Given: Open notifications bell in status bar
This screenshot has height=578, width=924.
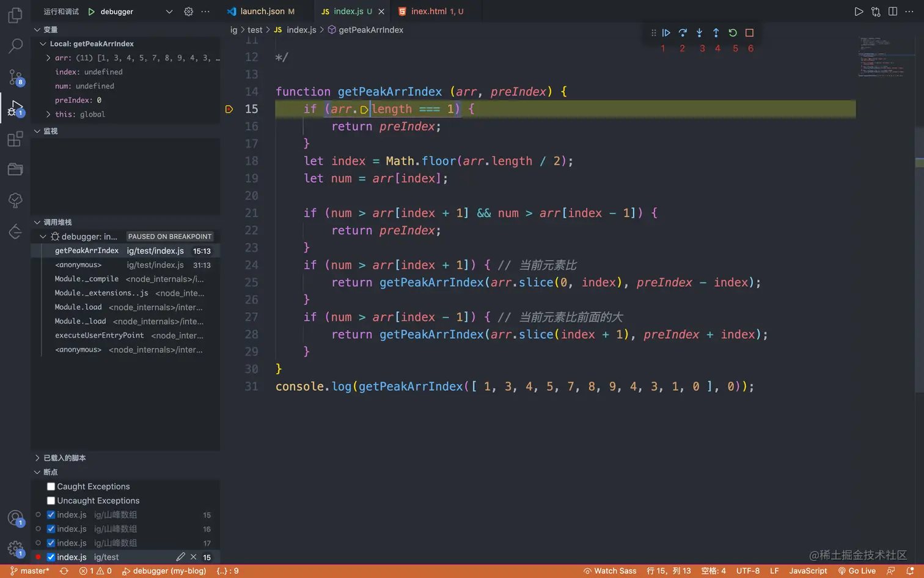Looking at the screenshot, I should pyautogui.click(x=910, y=571).
